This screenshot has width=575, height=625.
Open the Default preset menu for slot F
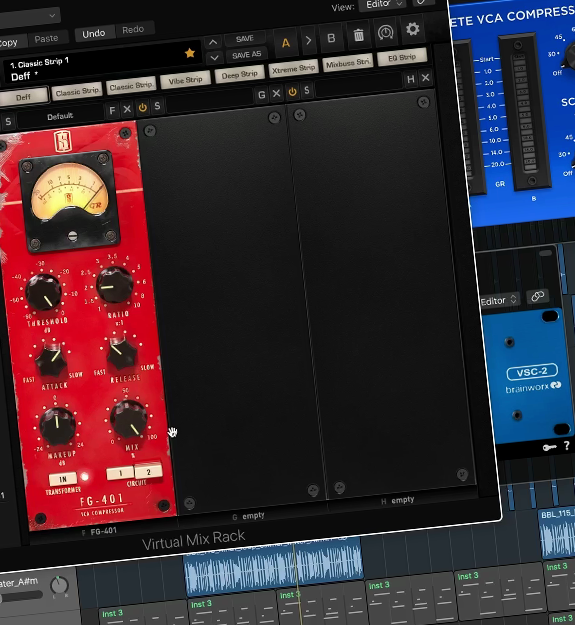click(60, 116)
